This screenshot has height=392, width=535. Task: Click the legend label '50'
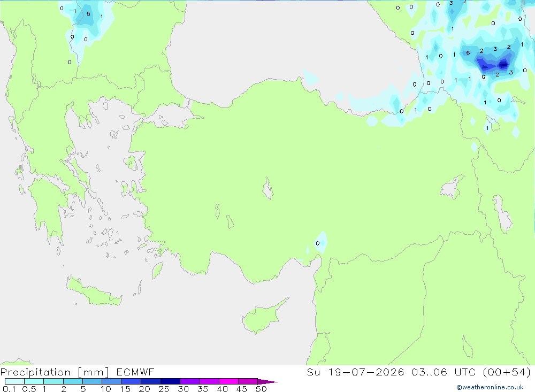(261, 389)
